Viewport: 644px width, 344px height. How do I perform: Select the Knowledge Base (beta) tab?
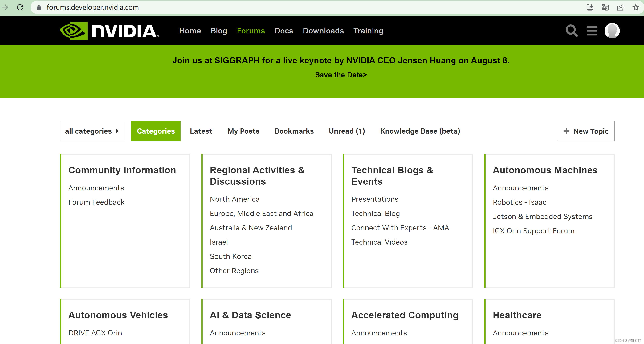[x=420, y=131]
